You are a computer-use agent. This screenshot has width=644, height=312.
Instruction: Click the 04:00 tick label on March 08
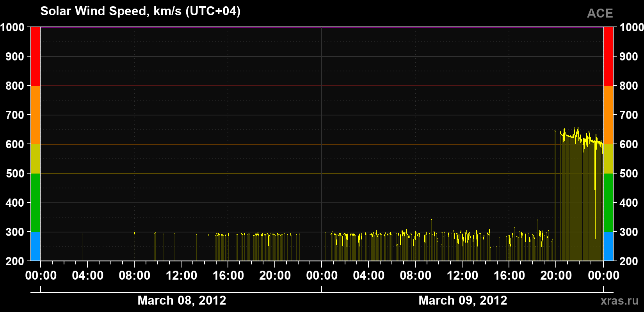[x=88, y=276]
